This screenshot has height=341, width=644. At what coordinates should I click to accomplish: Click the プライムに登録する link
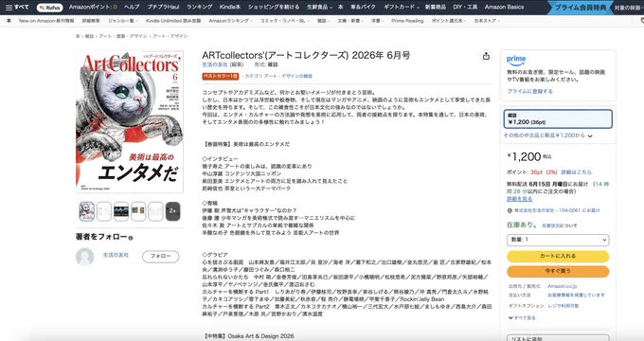529,91
